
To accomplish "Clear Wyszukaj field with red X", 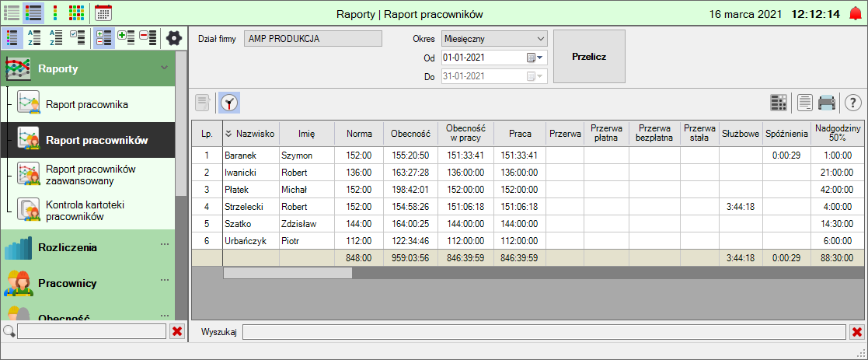I will click(857, 332).
